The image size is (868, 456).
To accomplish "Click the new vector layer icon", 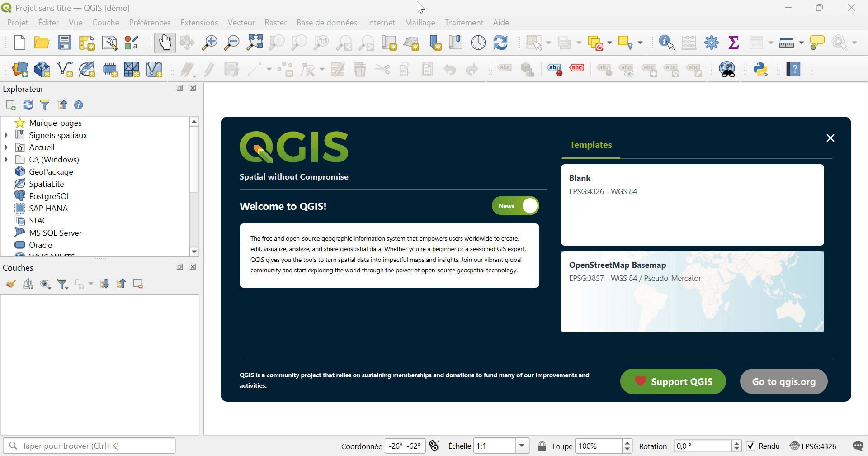I will point(65,69).
